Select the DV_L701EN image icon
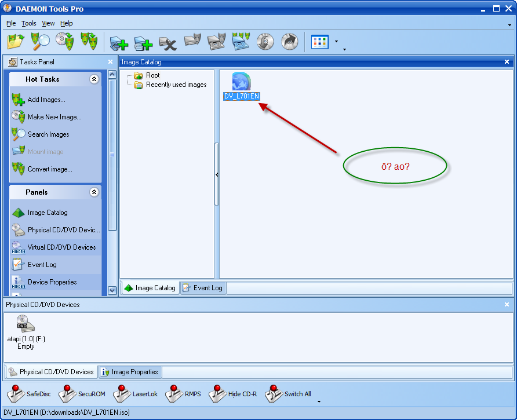 (241, 82)
